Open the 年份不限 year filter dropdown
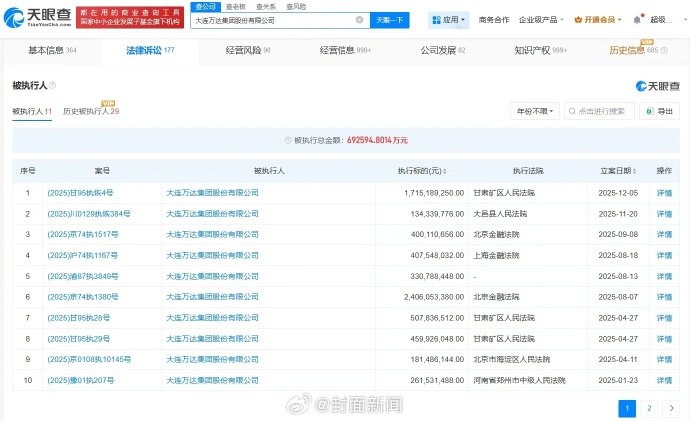This screenshot has width=690, height=421. tap(533, 112)
